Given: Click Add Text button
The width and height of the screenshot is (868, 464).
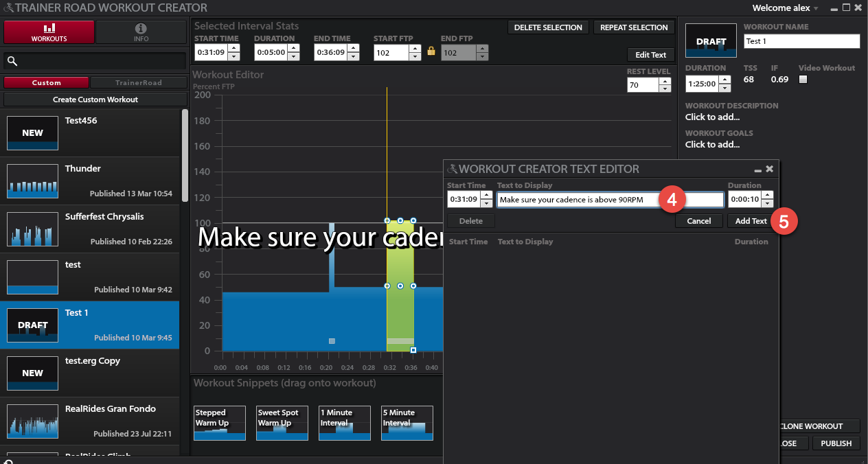Looking at the screenshot, I should [x=751, y=221].
